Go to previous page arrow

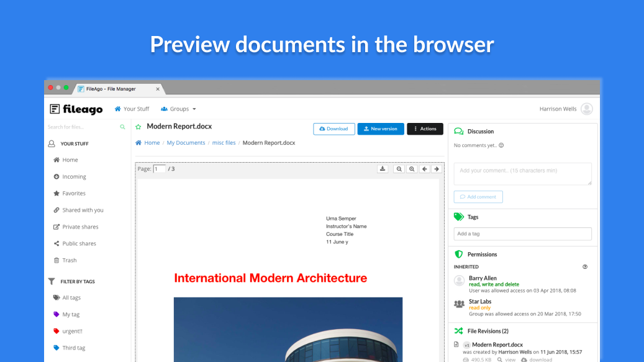(425, 169)
